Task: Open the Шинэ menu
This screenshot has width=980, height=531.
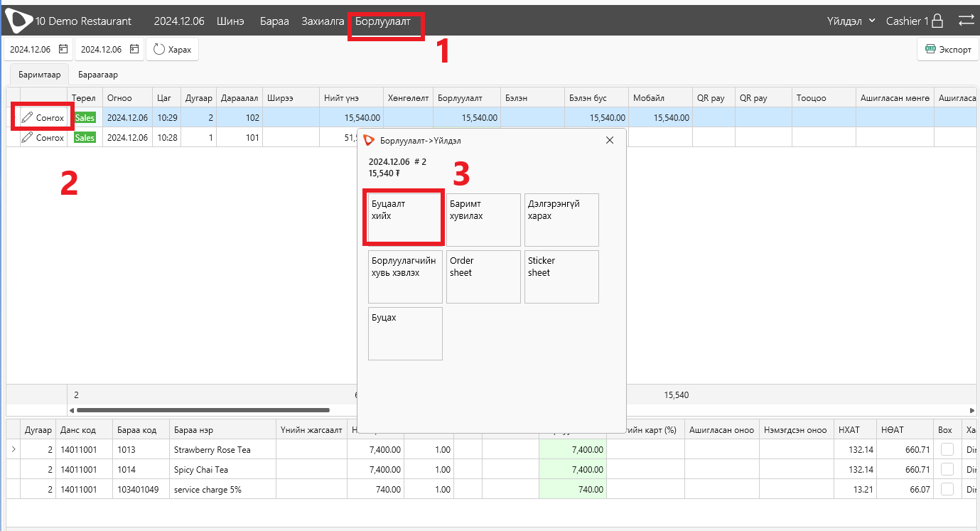Action: (x=230, y=21)
